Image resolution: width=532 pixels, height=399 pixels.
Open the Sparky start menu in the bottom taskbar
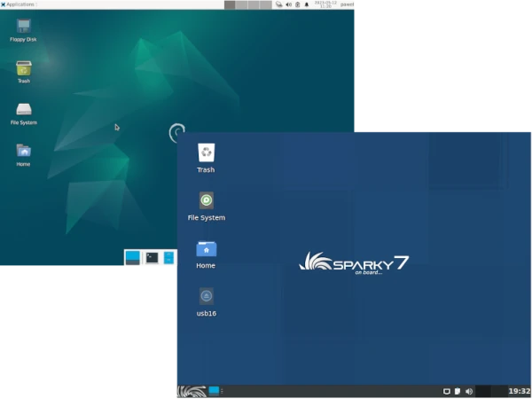pos(192,392)
